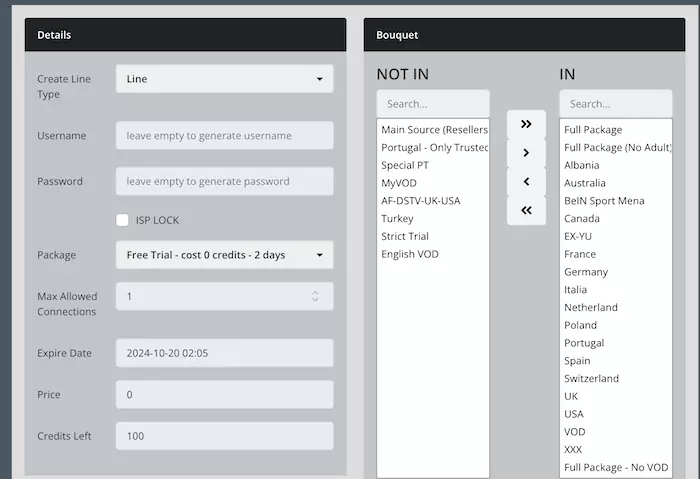700x479 pixels.
Task: Click the move all left double-arrow button
Action: pyautogui.click(x=526, y=210)
